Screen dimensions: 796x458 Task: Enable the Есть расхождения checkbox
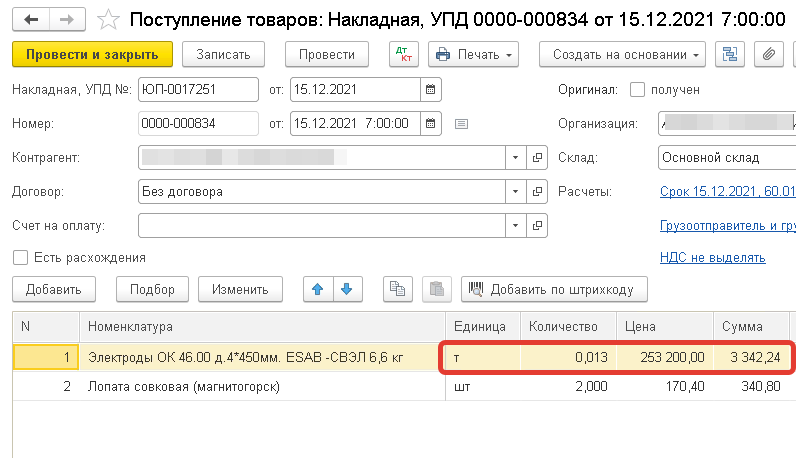(x=20, y=257)
